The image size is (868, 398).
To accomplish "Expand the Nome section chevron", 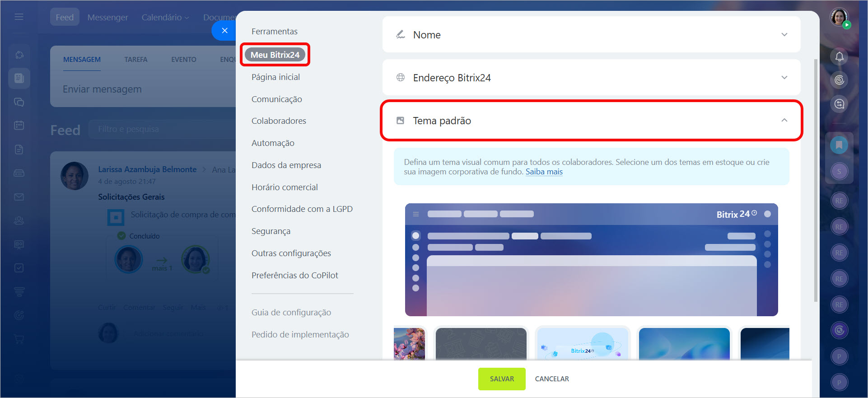I will pyautogui.click(x=784, y=35).
